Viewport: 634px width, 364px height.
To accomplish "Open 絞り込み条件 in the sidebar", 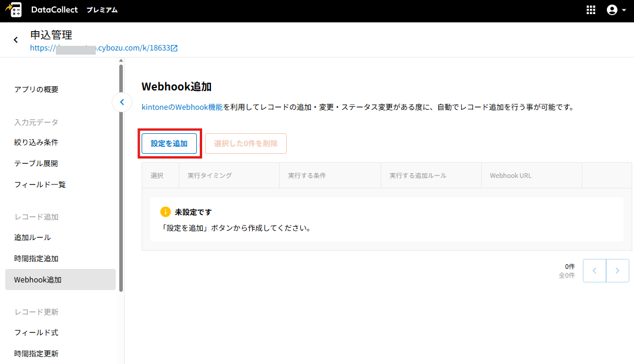I will coord(36,142).
